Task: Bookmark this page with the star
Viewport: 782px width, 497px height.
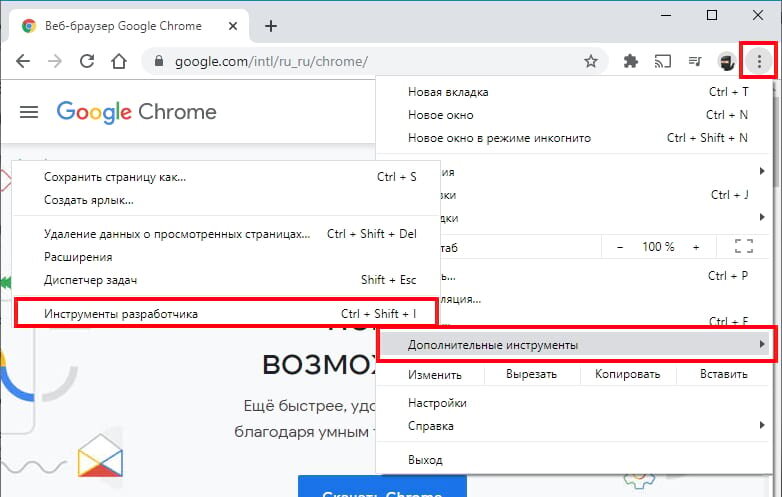Action: point(591,61)
